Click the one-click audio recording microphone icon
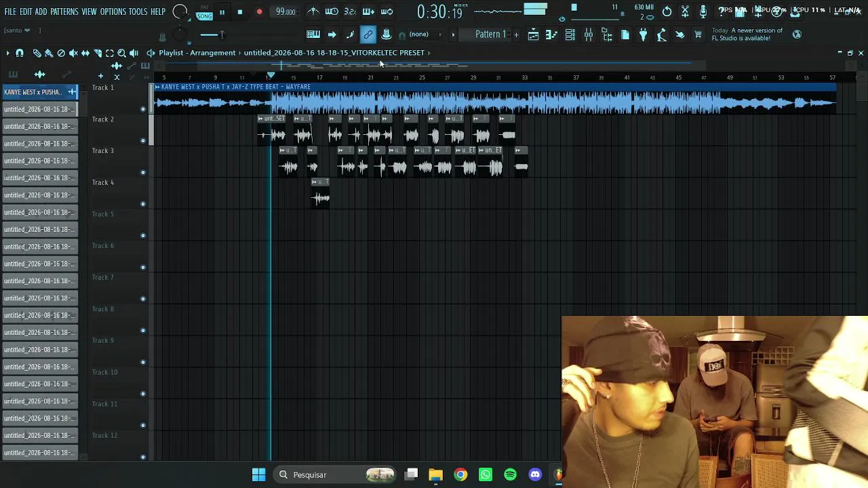Screen dimensions: 868x488 [x=703, y=12]
